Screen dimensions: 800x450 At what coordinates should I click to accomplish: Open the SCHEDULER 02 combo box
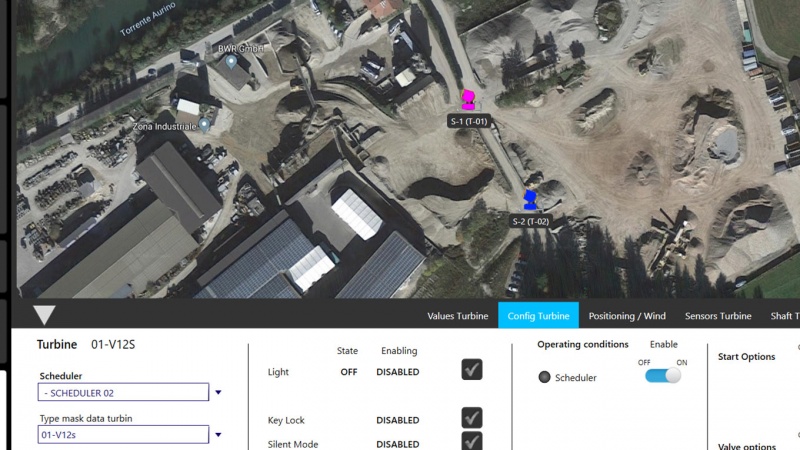(x=123, y=393)
